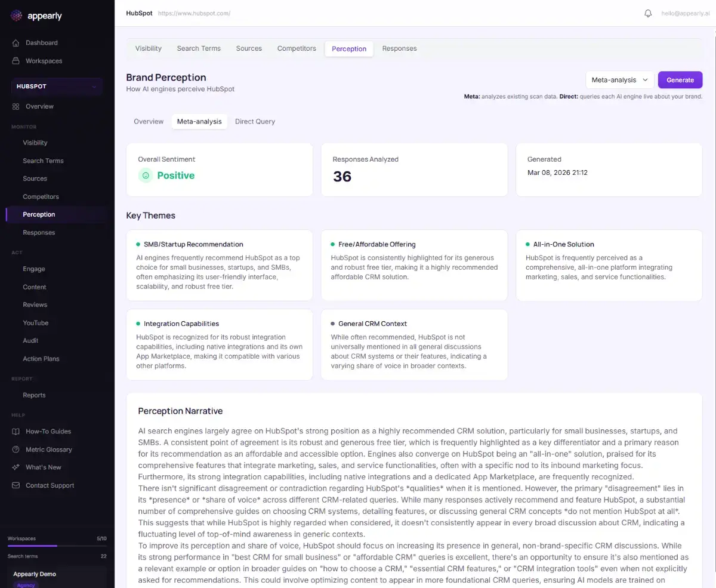The width and height of the screenshot is (716, 588).
Task: Click the hubspot.com URL link
Action: pos(194,13)
